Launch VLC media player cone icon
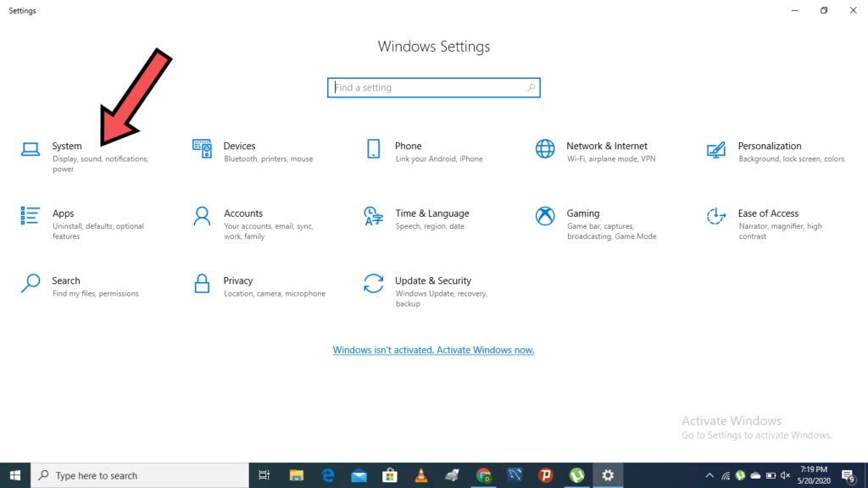This screenshot has width=868, height=488. coord(421,475)
